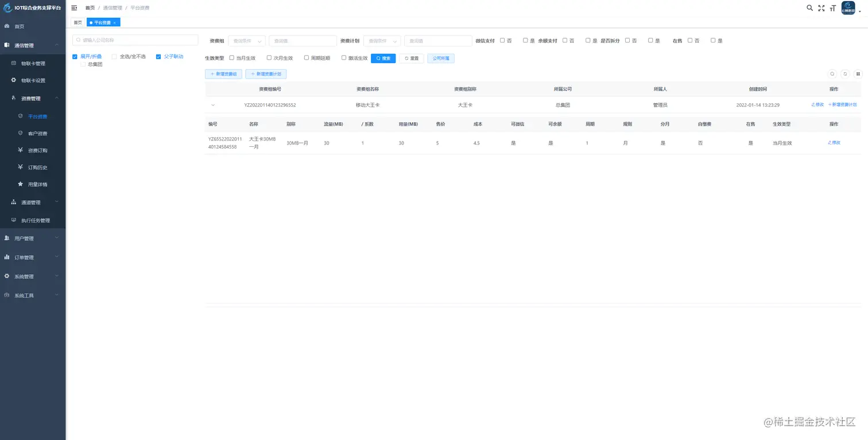Select 平台资费 in the sidebar
This screenshot has height=440, width=868.
tap(33, 116)
